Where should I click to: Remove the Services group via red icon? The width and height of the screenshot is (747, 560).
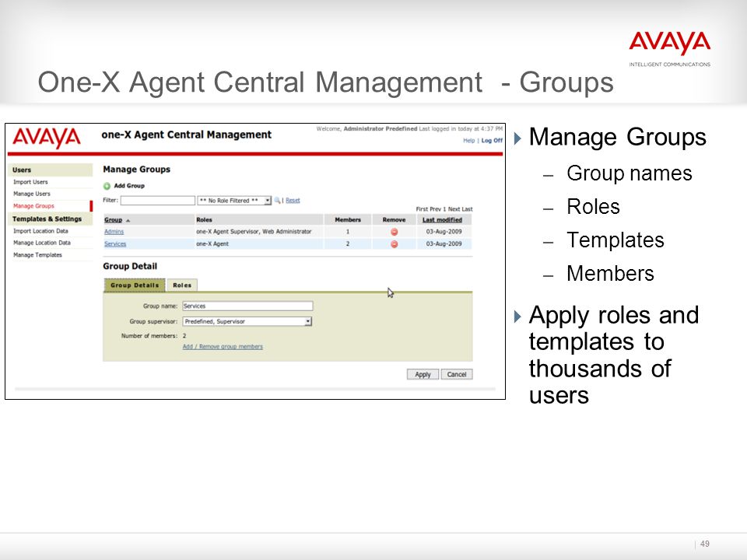394,244
